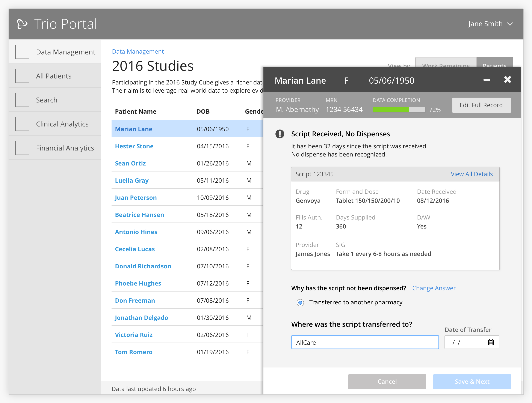
Task: Click the Patient Name column header
Action: point(136,111)
